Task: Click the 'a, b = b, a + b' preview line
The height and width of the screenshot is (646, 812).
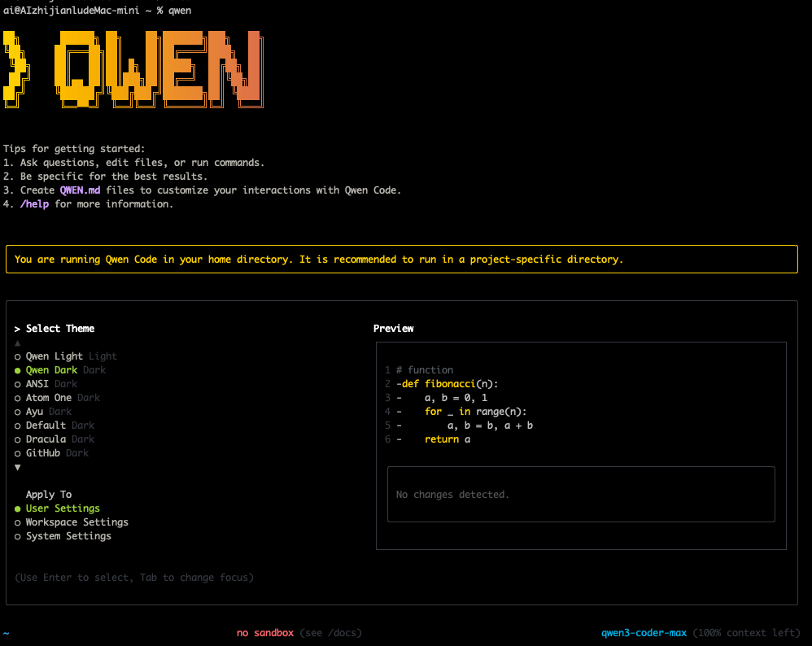Action: (490, 426)
